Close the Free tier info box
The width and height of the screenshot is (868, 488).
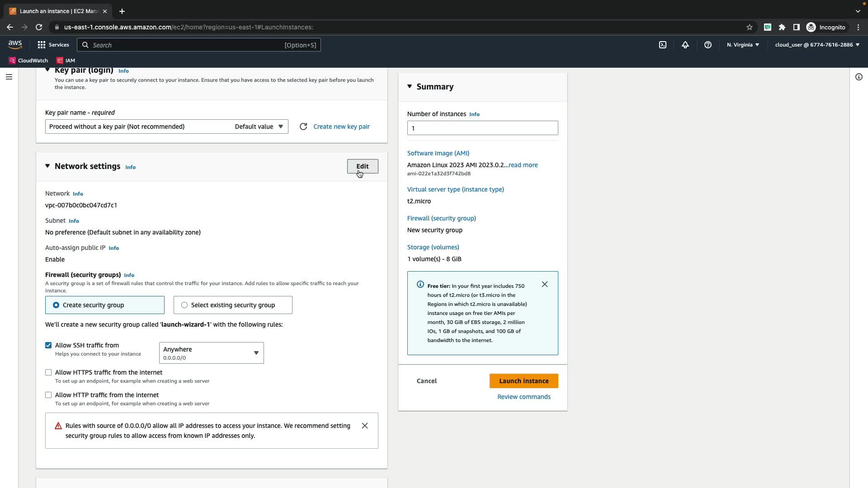click(x=545, y=284)
